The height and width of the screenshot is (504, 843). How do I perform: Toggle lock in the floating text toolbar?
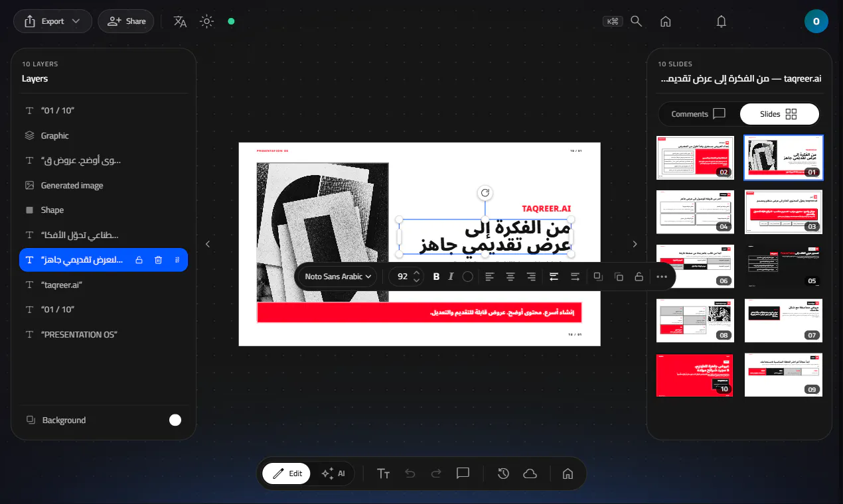click(x=639, y=277)
